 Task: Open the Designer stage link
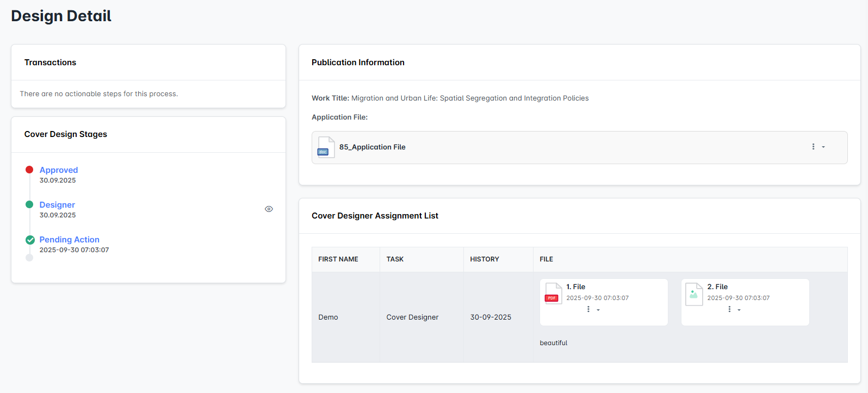57,205
